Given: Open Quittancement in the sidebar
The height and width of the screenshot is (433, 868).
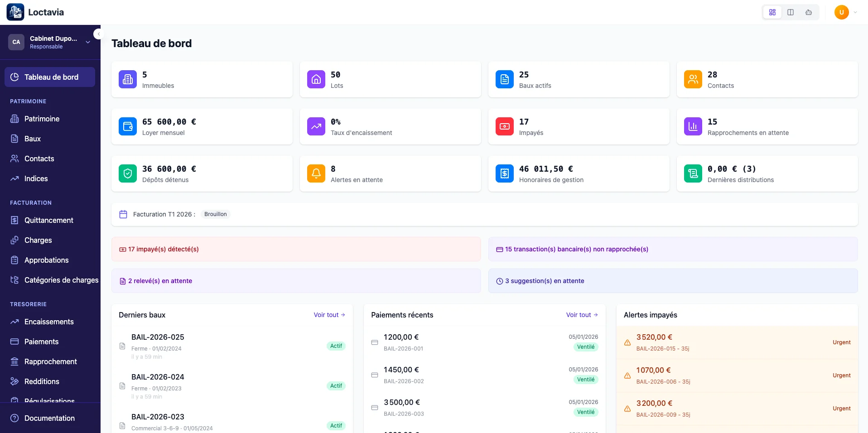Looking at the screenshot, I should pos(48,220).
